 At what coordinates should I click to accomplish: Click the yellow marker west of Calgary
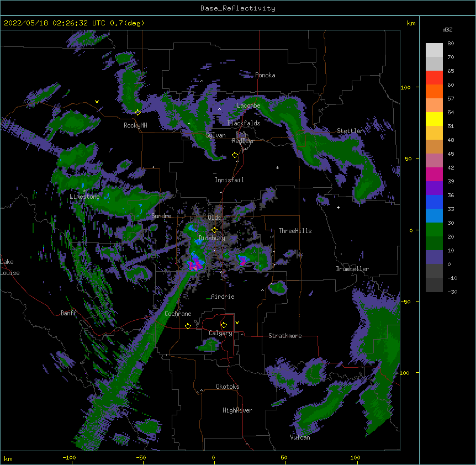click(188, 326)
